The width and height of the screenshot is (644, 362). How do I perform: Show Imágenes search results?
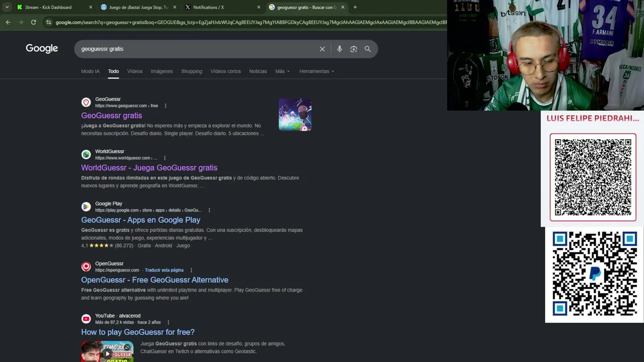[x=162, y=71]
